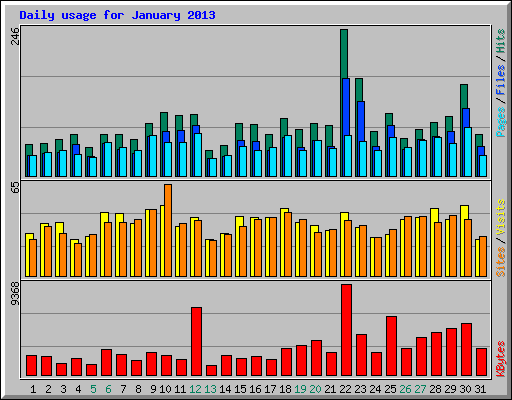This screenshot has width=512, height=400.
Task: Click the red KBytes bar for day 12
Action: click(x=196, y=341)
